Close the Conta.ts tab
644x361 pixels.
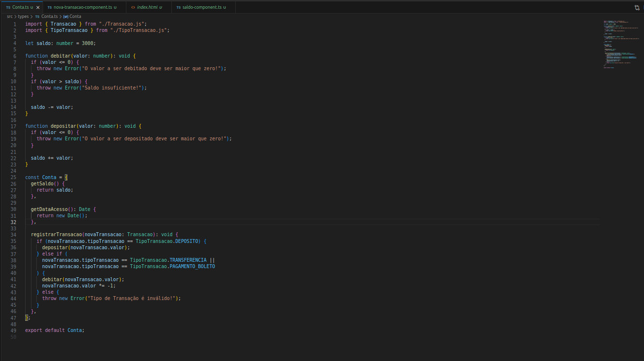[x=38, y=8]
